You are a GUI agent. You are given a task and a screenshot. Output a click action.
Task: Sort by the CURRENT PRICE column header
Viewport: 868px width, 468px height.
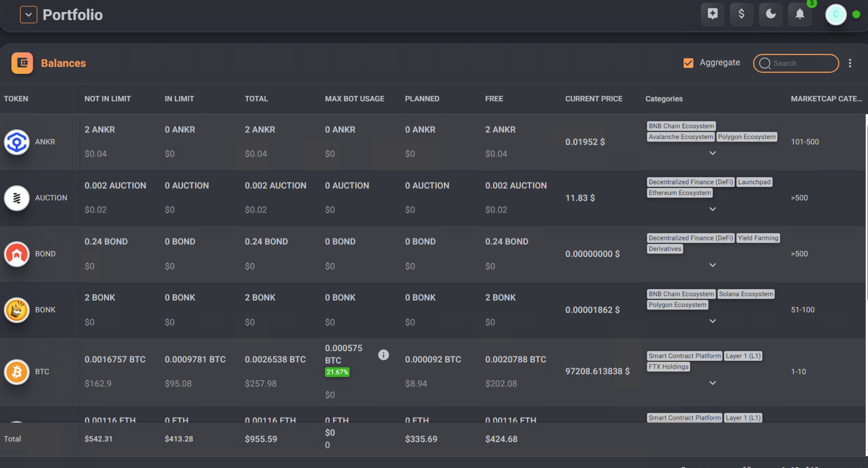click(593, 99)
